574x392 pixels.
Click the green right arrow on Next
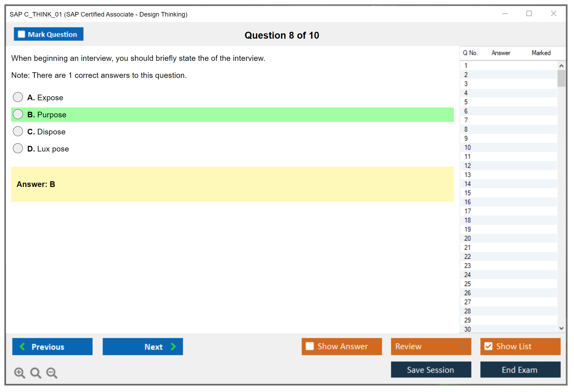click(174, 346)
